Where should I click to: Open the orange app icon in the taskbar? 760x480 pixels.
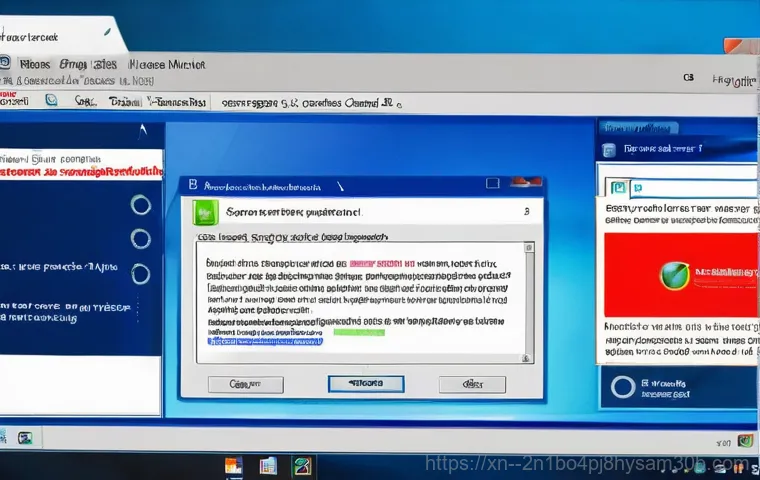click(x=234, y=465)
